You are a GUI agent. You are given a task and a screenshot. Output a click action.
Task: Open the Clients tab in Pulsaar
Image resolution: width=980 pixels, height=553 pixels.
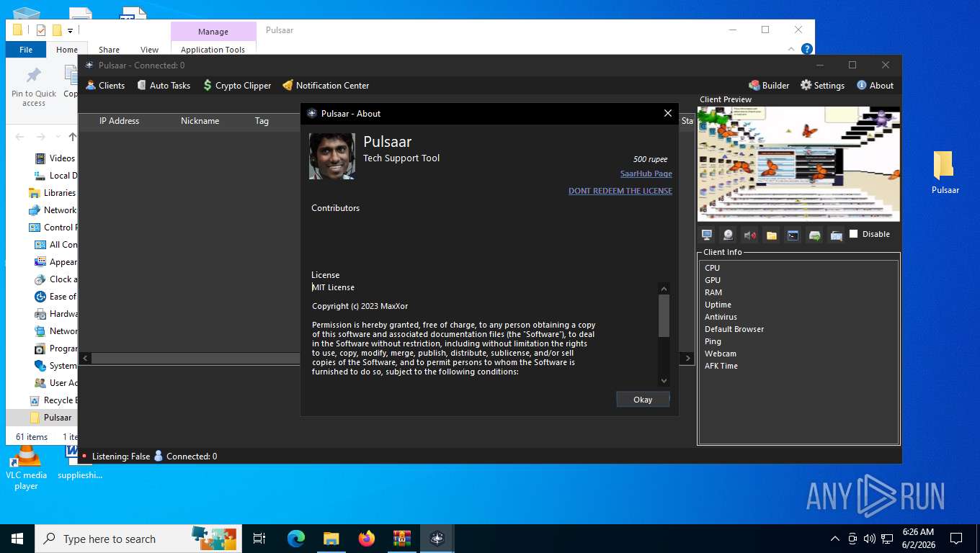click(105, 85)
